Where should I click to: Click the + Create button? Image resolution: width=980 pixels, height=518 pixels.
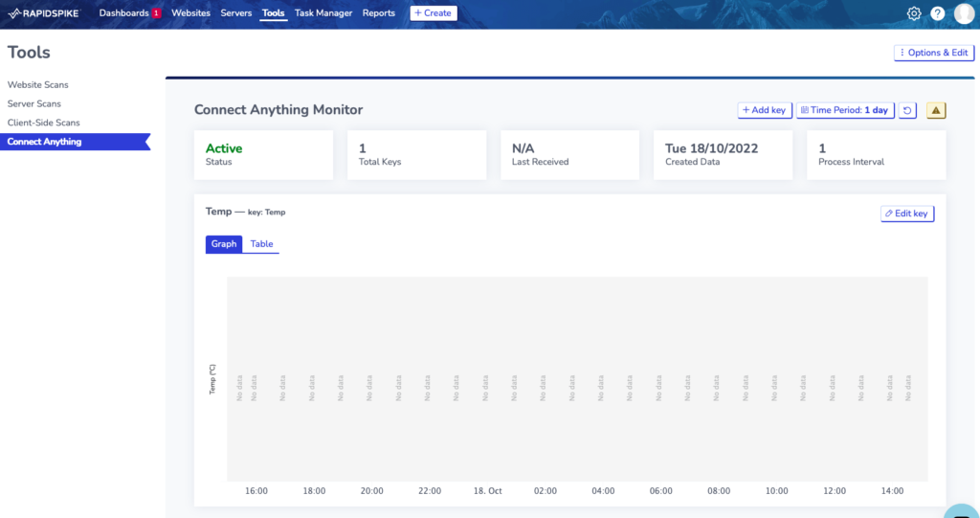pyautogui.click(x=434, y=13)
